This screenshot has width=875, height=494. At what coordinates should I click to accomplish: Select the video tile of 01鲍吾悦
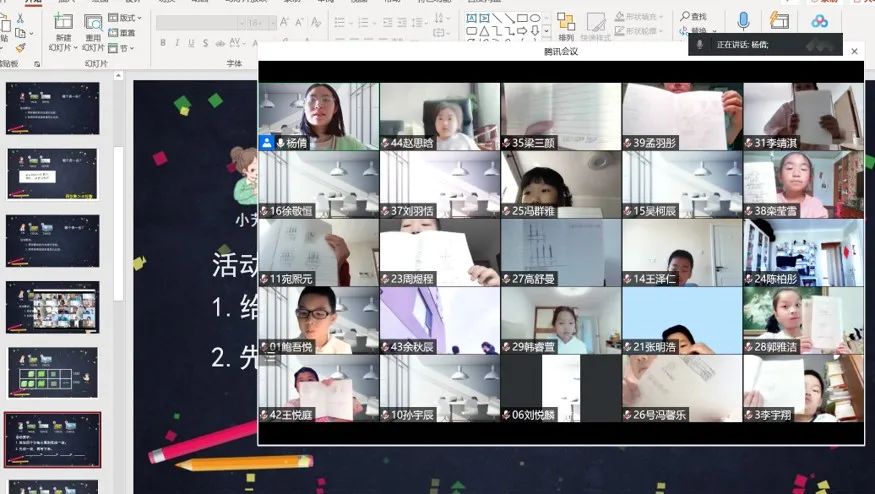tap(319, 320)
